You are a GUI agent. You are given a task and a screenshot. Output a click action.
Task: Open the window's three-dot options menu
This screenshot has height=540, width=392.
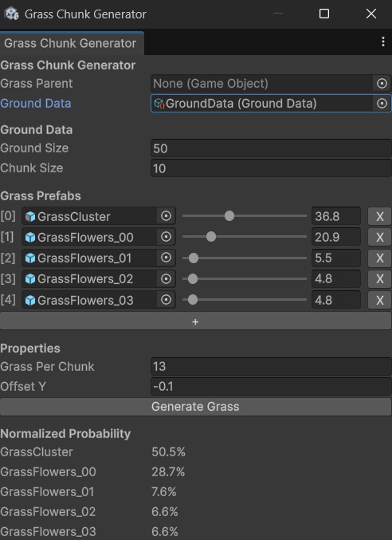pyautogui.click(x=383, y=41)
